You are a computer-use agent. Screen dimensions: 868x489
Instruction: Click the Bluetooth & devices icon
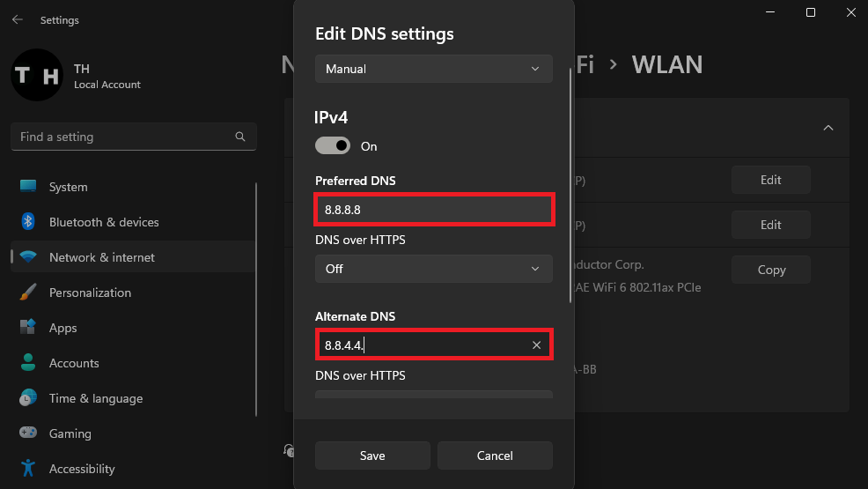click(x=28, y=222)
